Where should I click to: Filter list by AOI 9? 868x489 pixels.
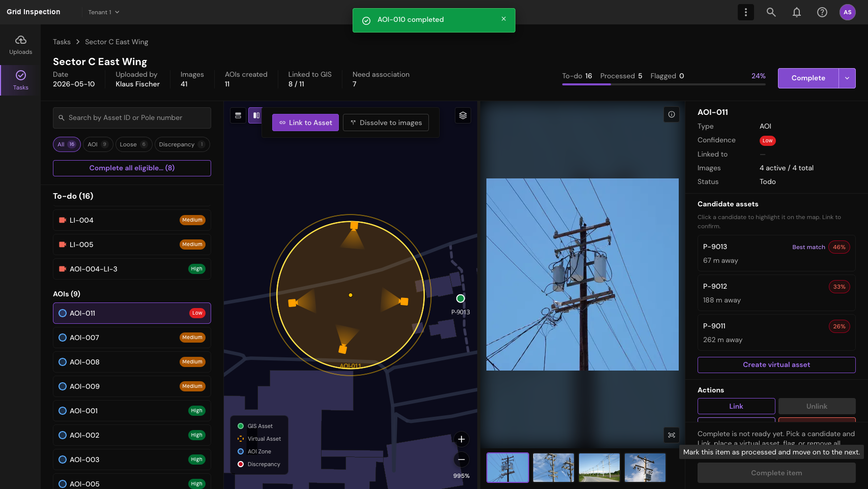[x=98, y=144]
